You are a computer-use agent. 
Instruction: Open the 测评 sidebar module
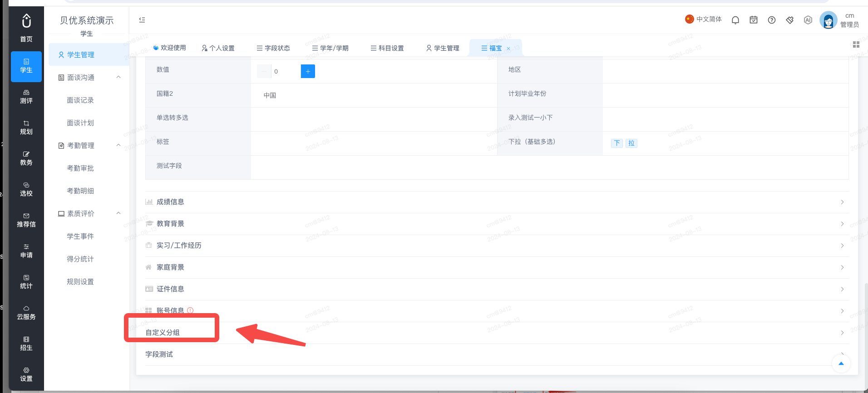pos(26,97)
